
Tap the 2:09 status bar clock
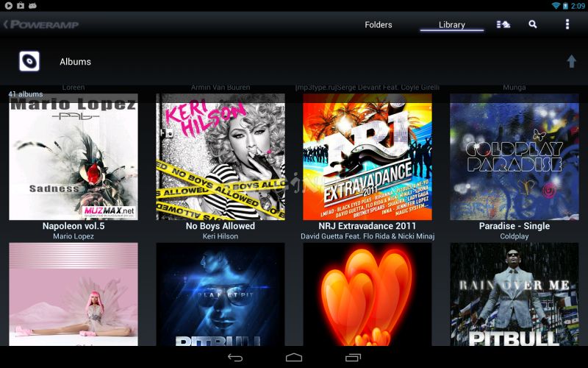click(578, 6)
